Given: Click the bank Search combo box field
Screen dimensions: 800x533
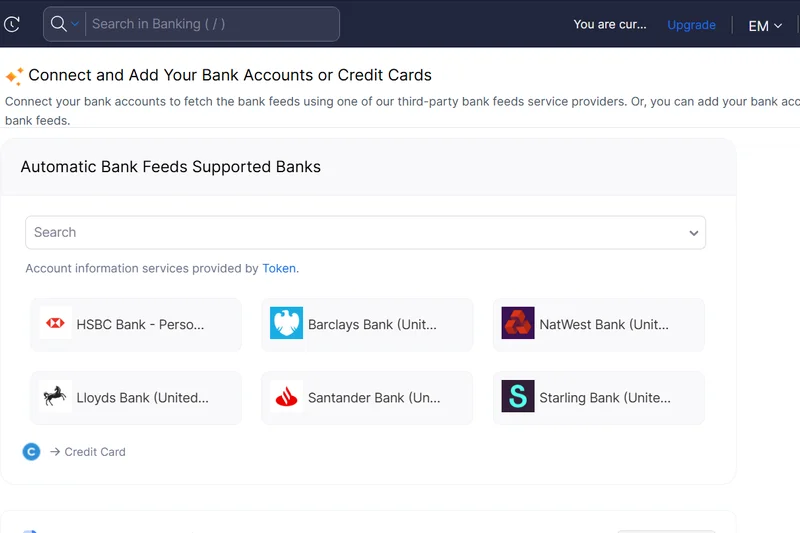Looking at the screenshot, I should 355,233.
